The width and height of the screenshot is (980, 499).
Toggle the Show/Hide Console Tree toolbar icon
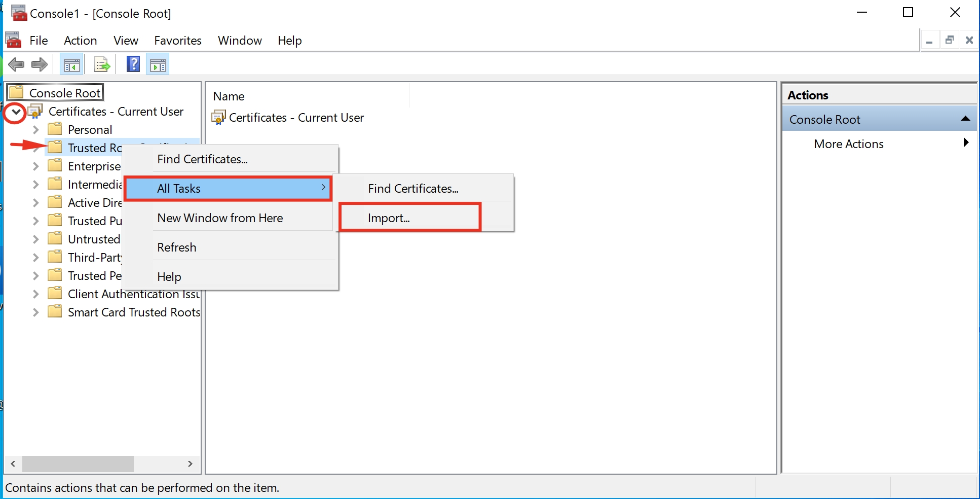click(x=72, y=64)
